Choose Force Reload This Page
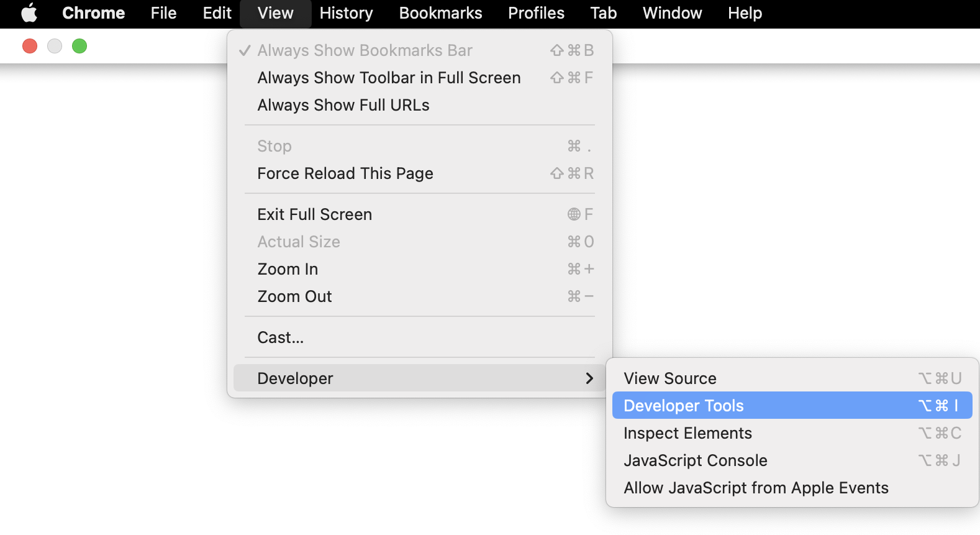Screen dimensions: 980x535 [x=419, y=173]
